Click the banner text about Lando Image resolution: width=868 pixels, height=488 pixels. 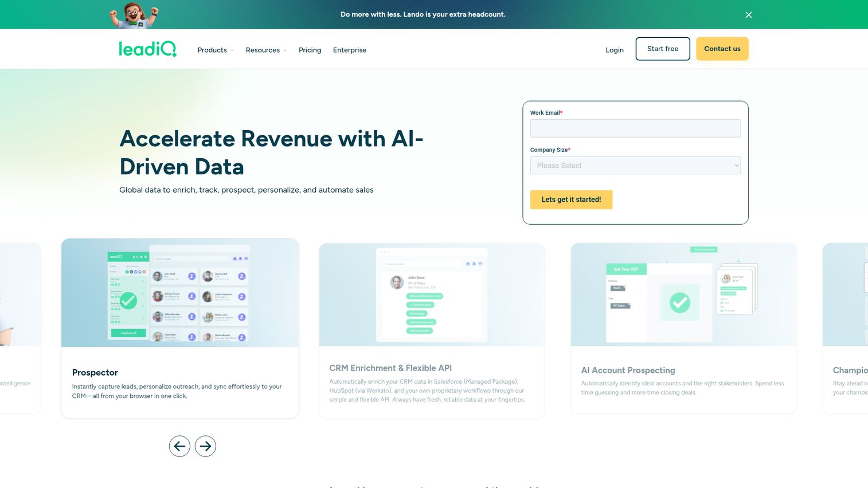[x=423, y=14]
